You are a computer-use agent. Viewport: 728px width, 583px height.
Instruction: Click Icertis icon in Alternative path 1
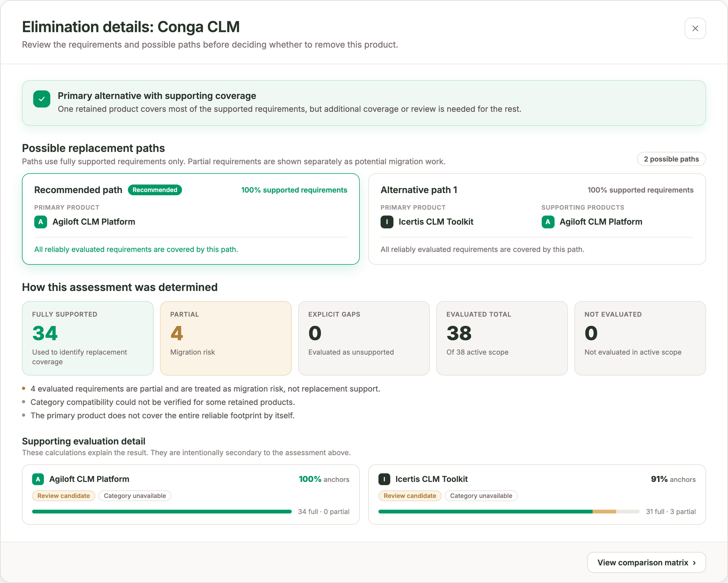[x=387, y=222]
